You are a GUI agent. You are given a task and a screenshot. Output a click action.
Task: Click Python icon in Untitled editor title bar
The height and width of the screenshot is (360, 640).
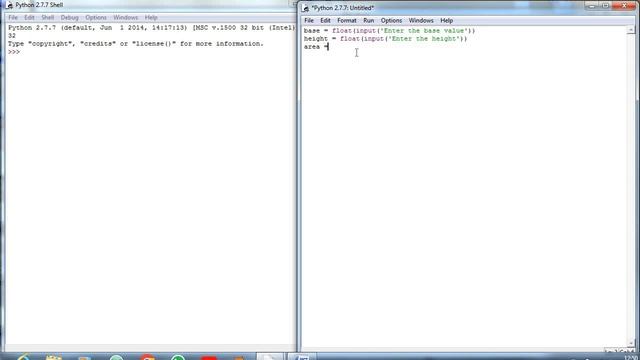(x=305, y=8)
